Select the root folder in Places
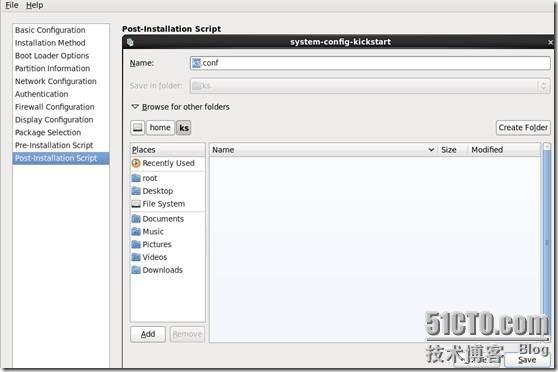This screenshot has height=372, width=558. [x=168, y=178]
